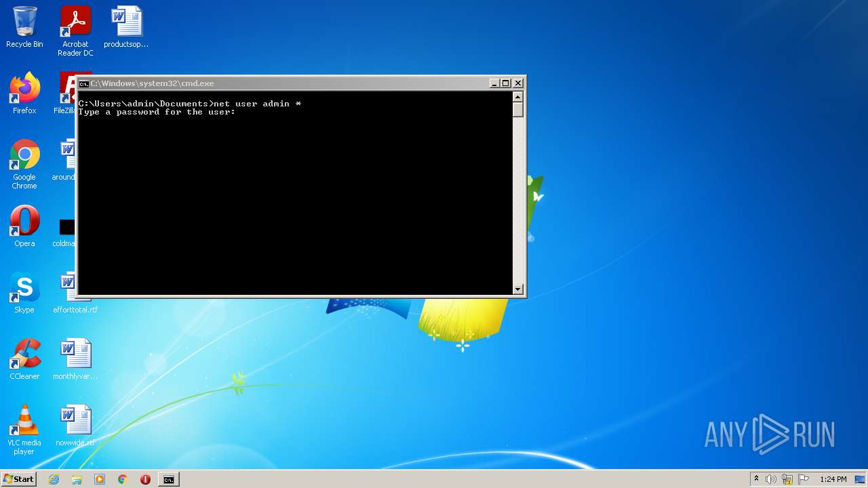Open the Opera desktop shortcut
This screenshot has width=868, height=488.
24,227
